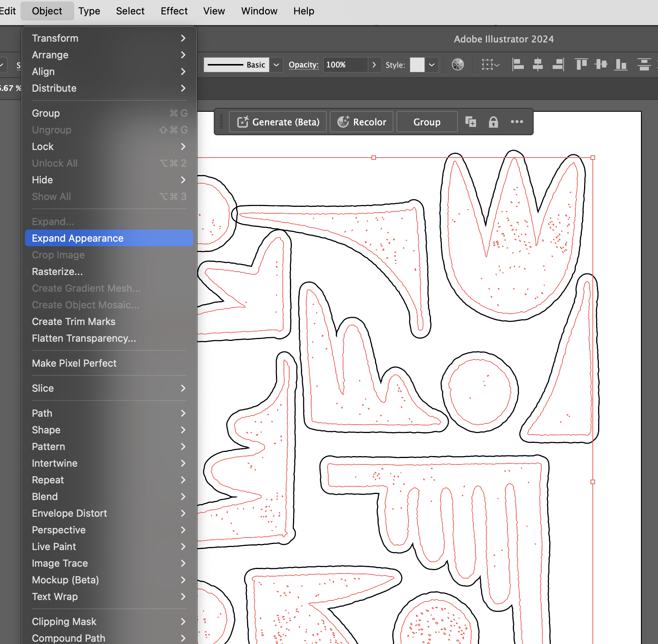658x644 pixels.
Task: Expand the Hide submenu
Action: coord(109,180)
